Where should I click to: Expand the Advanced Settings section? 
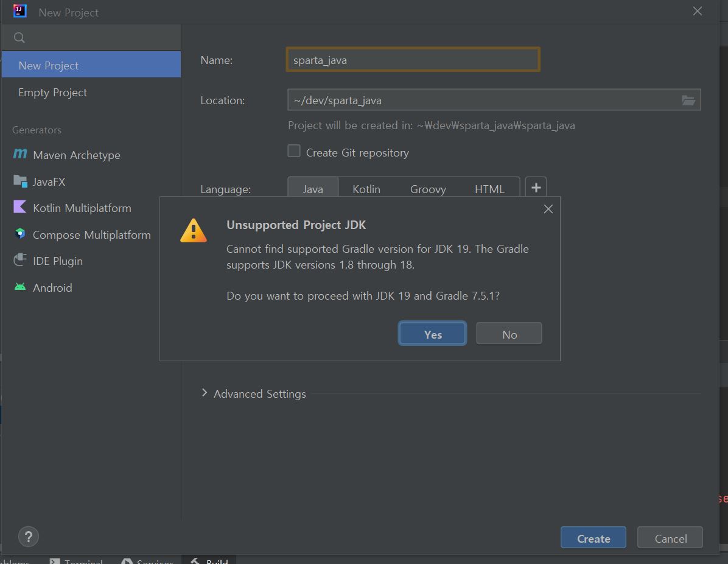205,393
